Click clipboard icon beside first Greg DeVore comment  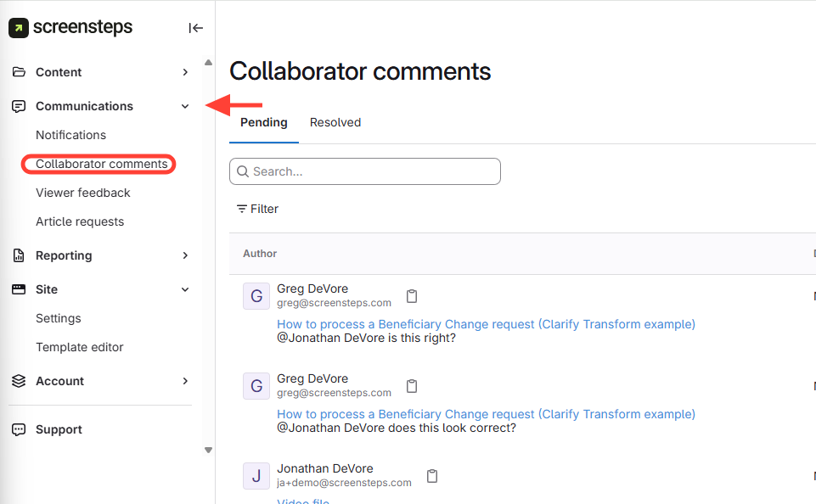pyautogui.click(x=412, y=296)
